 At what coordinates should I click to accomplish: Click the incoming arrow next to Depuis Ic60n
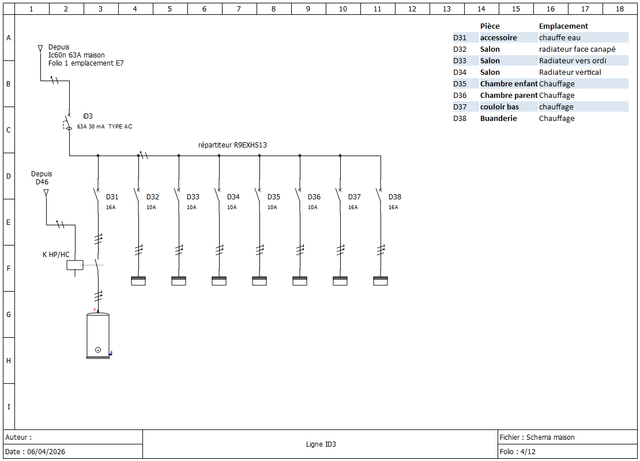point(40,49)
